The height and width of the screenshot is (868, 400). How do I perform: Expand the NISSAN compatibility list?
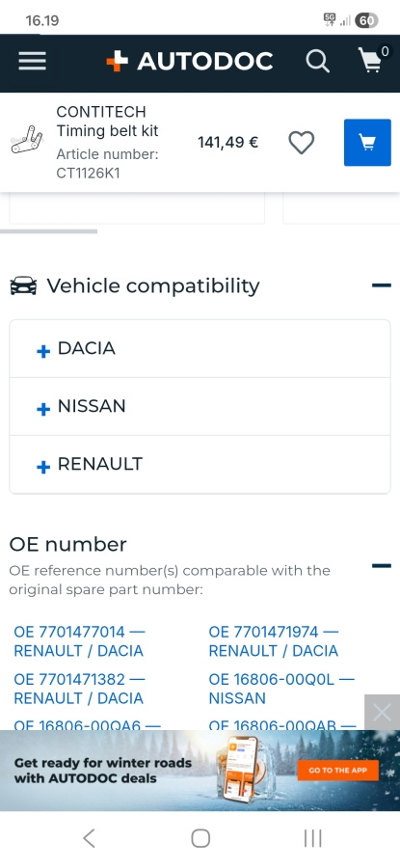(x=200, y=407)
